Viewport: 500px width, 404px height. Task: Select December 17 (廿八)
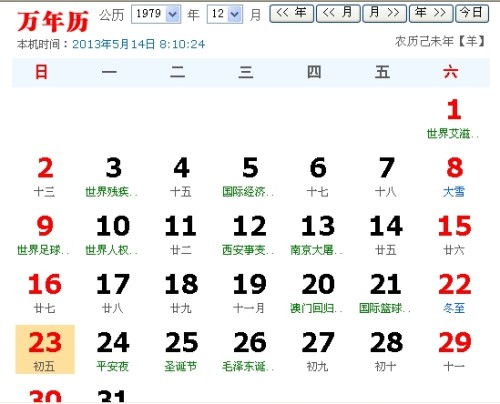click(113, 294)
